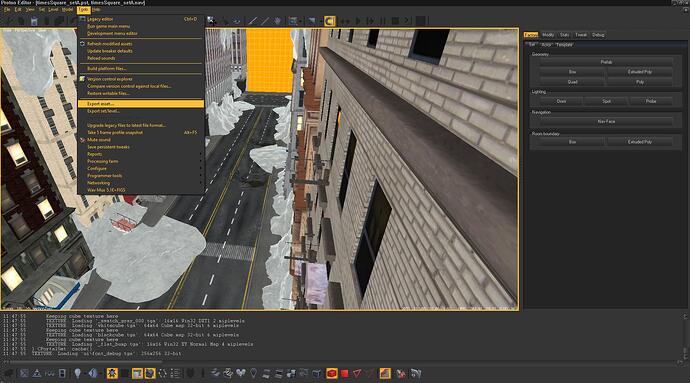Switch to the Tweak tab

581,35
